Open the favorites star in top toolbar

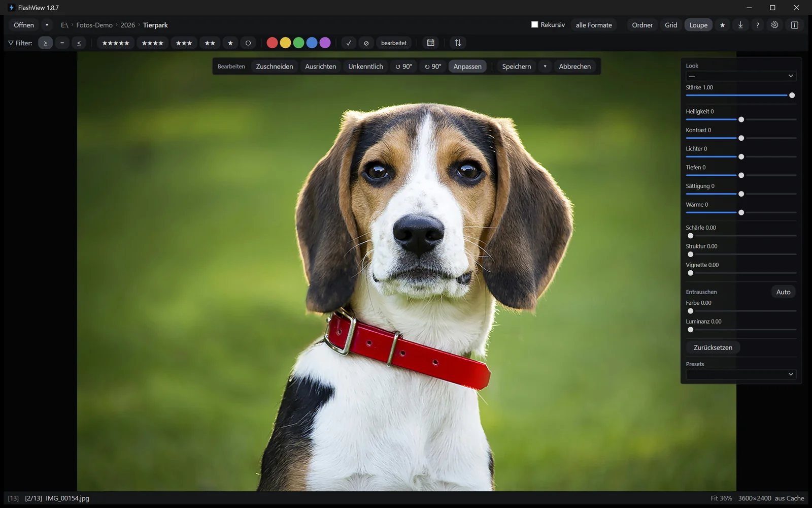(x=722, y=25)
